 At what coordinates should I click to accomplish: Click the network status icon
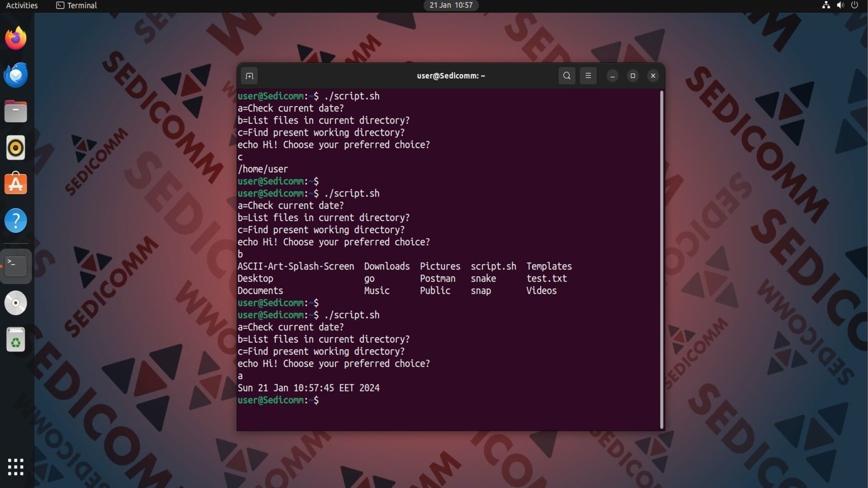(x=826, y=5)
